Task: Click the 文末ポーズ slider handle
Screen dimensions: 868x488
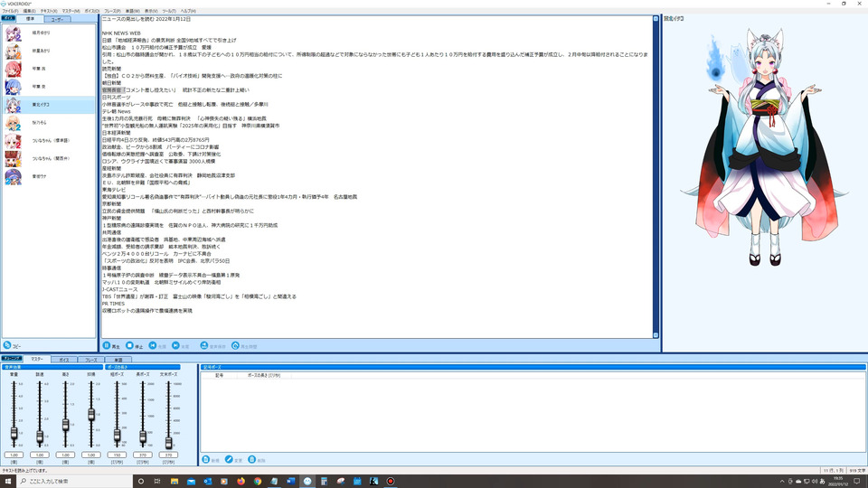Action: [x=168, y=443]
